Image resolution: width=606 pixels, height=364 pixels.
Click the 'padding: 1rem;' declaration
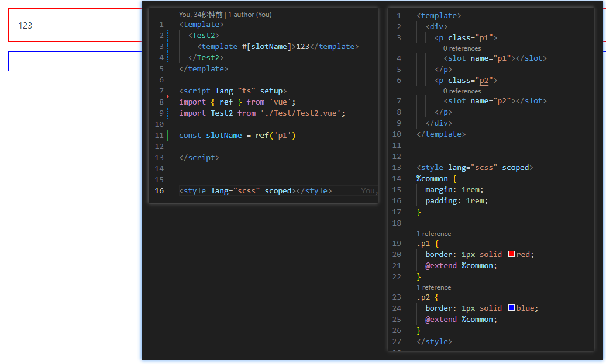tap(456, 201)
